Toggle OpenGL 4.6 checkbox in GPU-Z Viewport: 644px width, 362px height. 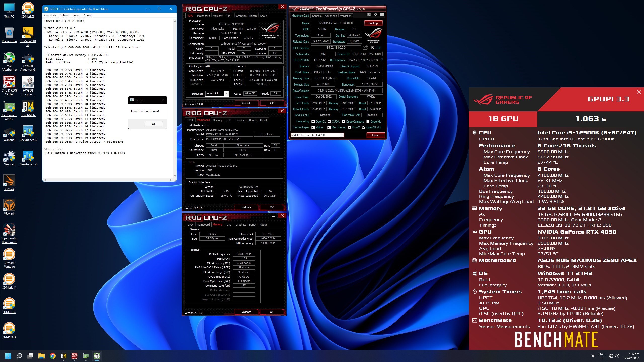(364, 127)
